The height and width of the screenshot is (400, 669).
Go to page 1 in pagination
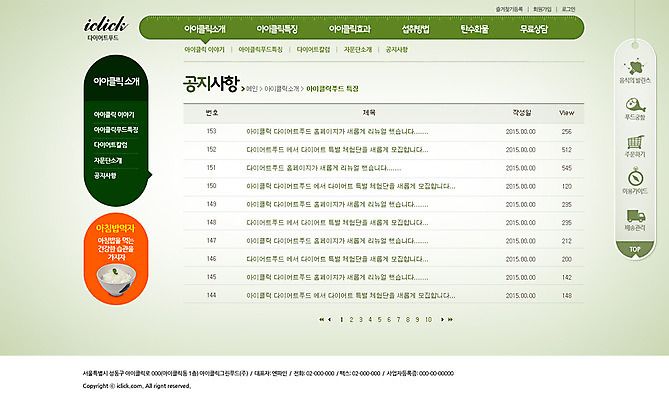341,319
